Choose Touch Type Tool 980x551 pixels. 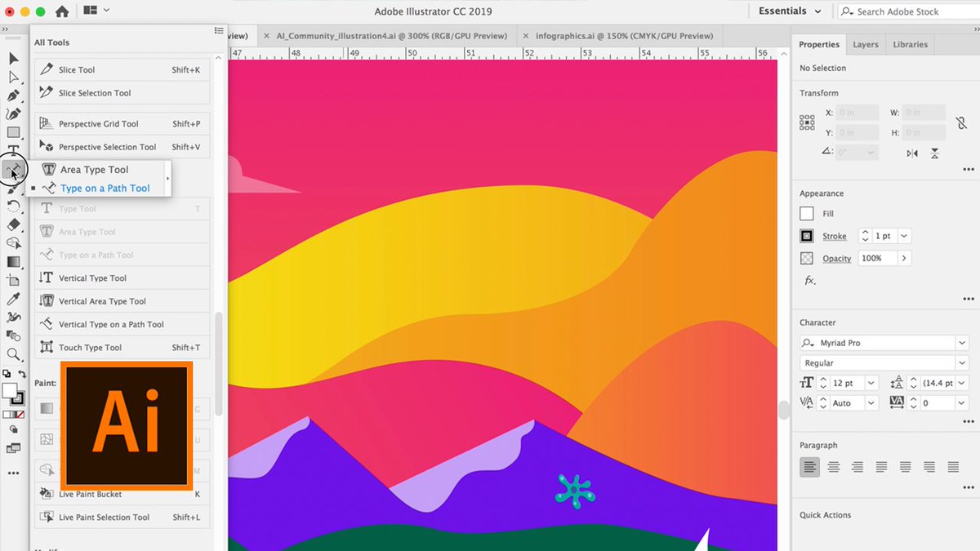pos(122,348)
